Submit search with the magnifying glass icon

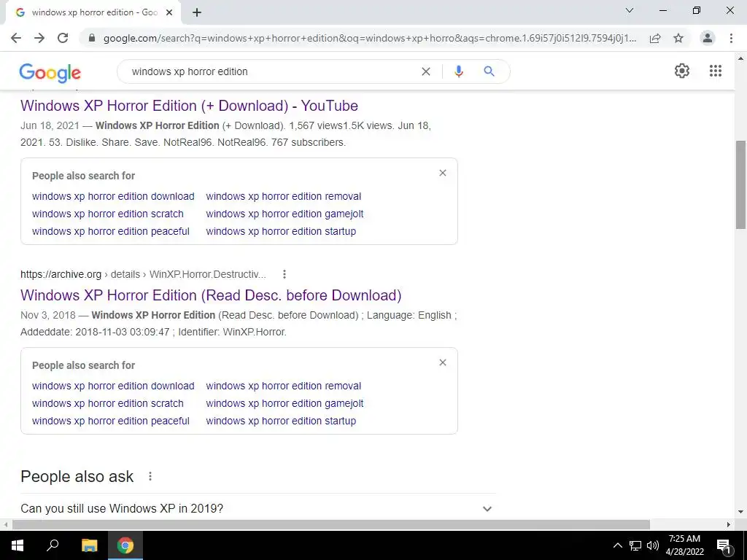coord(489,71)
